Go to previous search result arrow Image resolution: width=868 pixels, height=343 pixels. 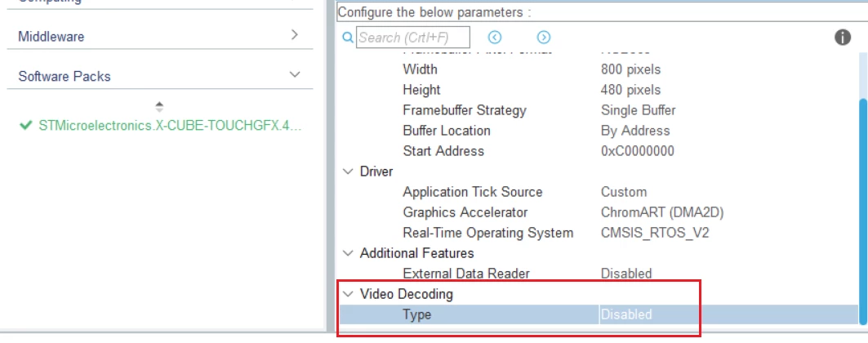point(494,37)
